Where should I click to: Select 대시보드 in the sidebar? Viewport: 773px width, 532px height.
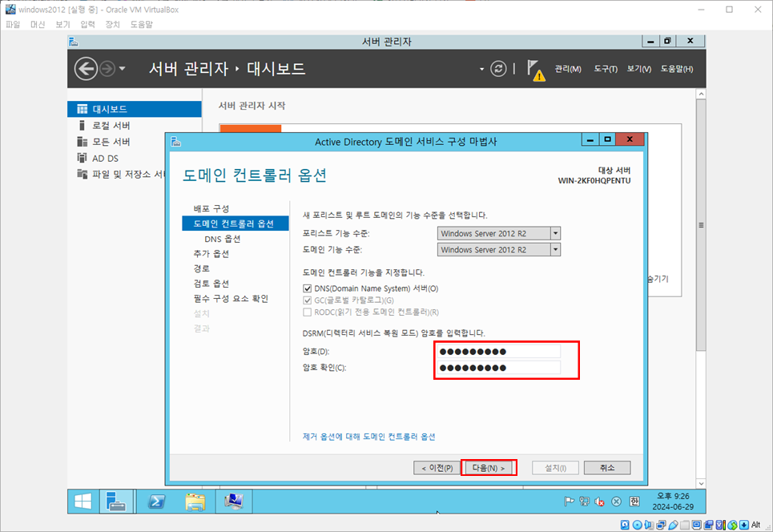coord(134,109)
